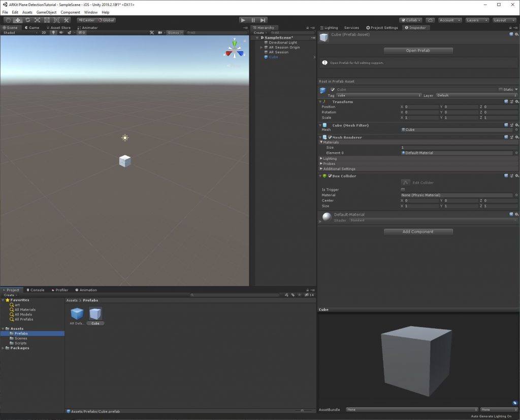Select the Hand tool in toolbar
The image size is (520, 420).
[x=8, y=20]
